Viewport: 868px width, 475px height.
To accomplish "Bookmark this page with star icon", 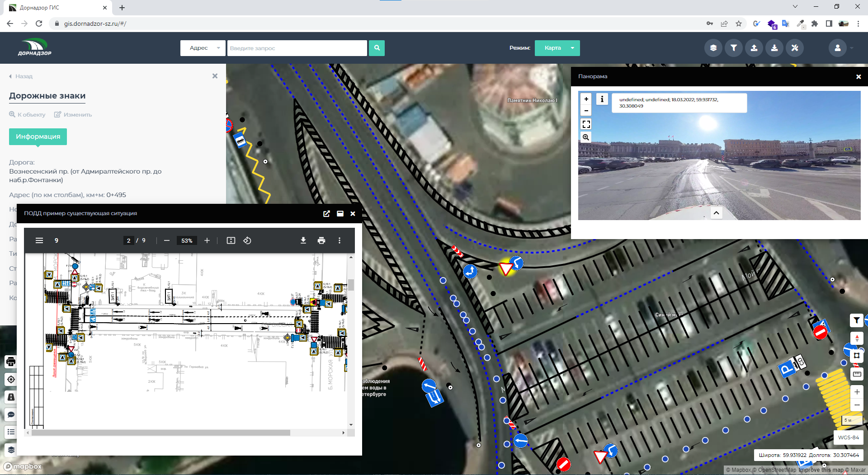I will click(739, 24).
